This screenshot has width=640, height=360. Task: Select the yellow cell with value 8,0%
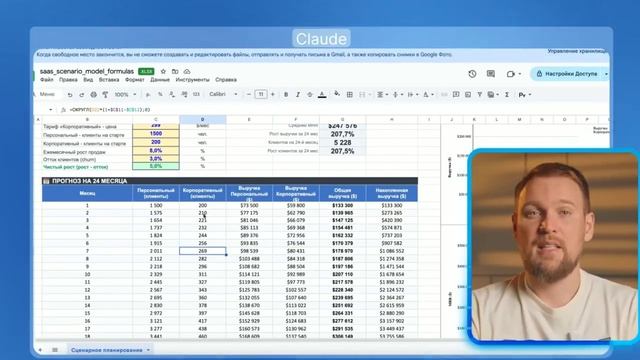click(156, 151)
